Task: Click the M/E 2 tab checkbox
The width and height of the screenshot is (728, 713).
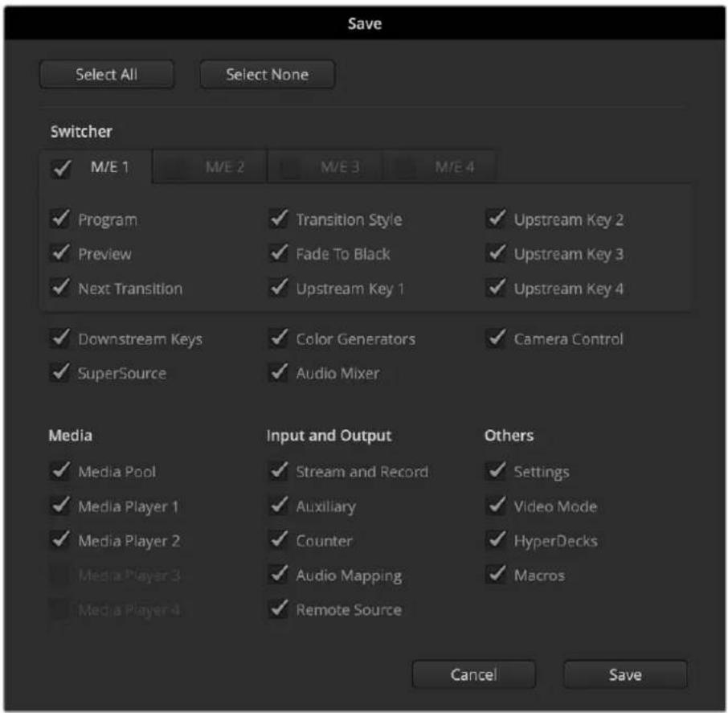Action: click(x=177, y=168)
